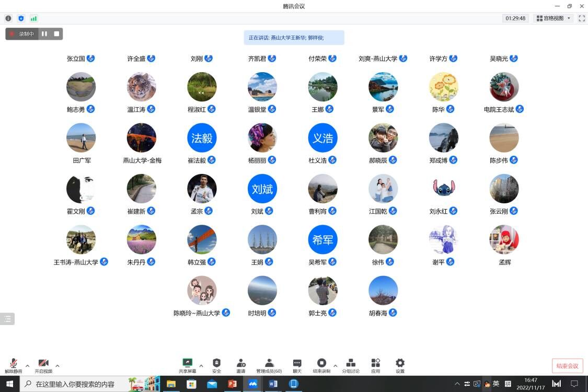This screenshot has height=392, width=588.
Task: Open the 应用 apps icon
Action: tap(375, 363)
